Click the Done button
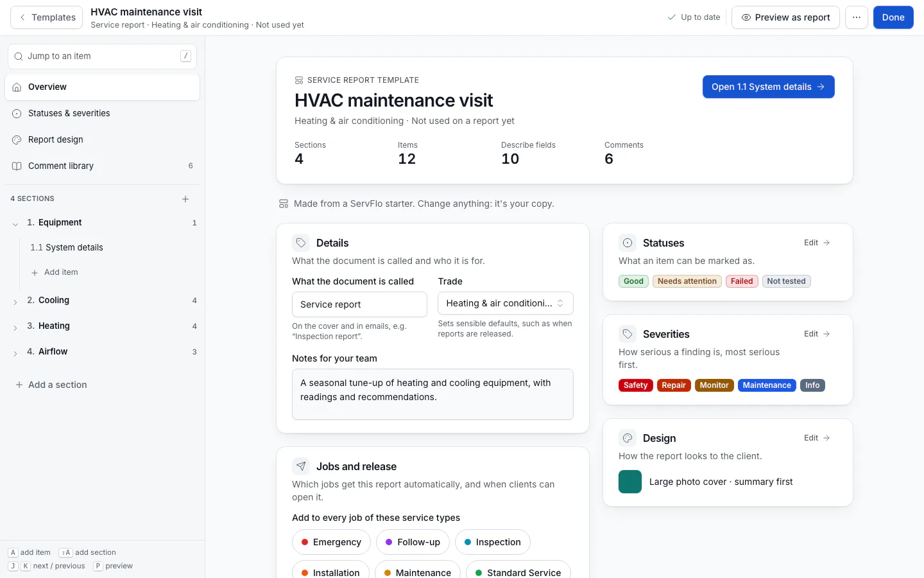Viewport: 924px width, 578px height. click(x=893, y=17)
